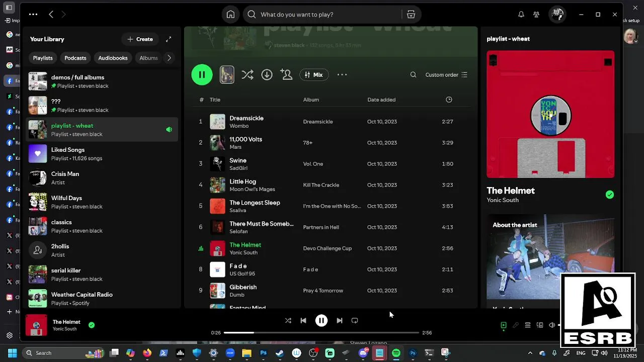Open artist link 'Mars' under 11,000 Volts
The height and width of the screenshot is (362, 644).
point(235,147)
